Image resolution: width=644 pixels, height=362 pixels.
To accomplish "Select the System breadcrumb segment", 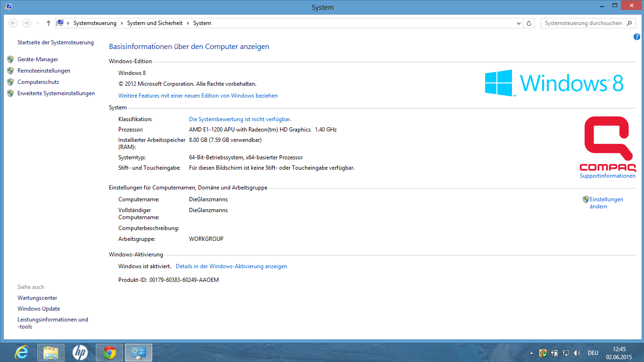I will 202,23.
